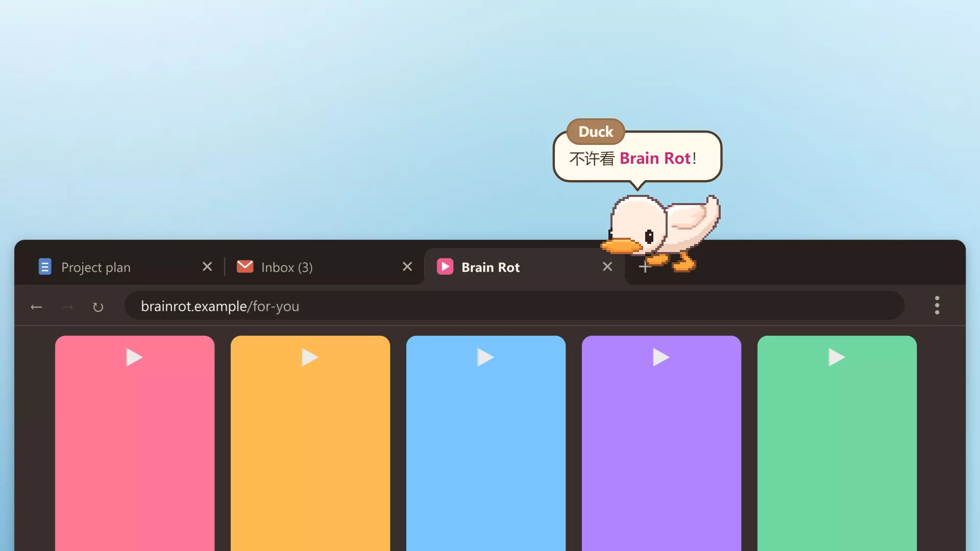Click the forward navigation arrow

coord(67,307)
